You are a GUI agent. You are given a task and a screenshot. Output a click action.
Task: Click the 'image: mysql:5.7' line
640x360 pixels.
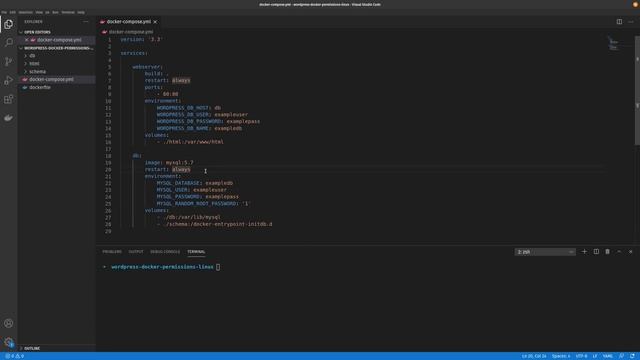169,162
